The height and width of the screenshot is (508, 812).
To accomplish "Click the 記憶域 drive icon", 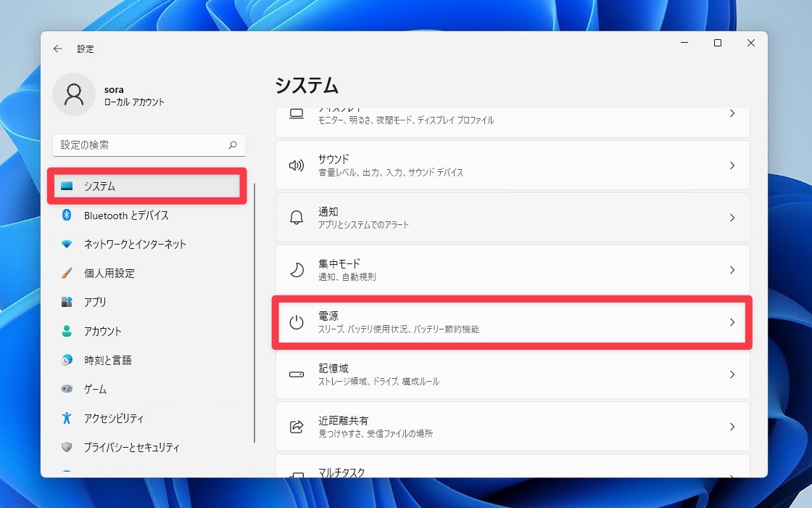I will (x=297, y=374).
